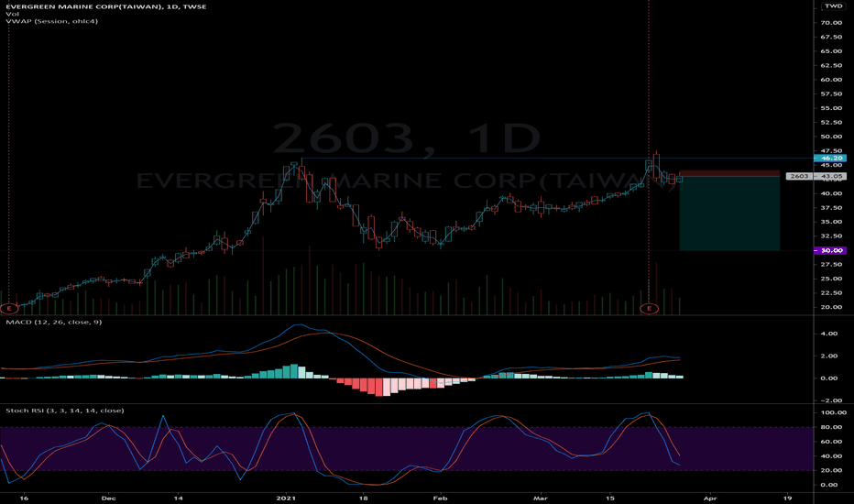Image resolution: width=854 pixels, height=504 pixels.
Task: Click the 80.00 value on the Stoch RSI axis
Action: click(832, 427)
